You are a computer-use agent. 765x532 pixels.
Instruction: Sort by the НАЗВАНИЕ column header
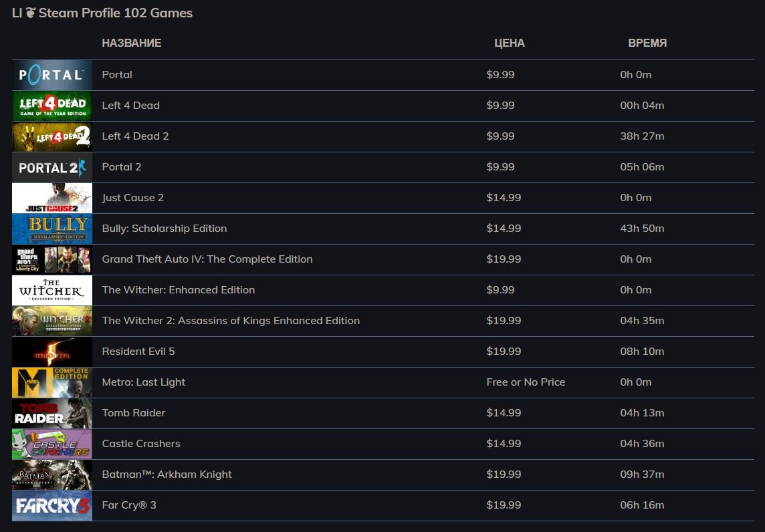132,43
